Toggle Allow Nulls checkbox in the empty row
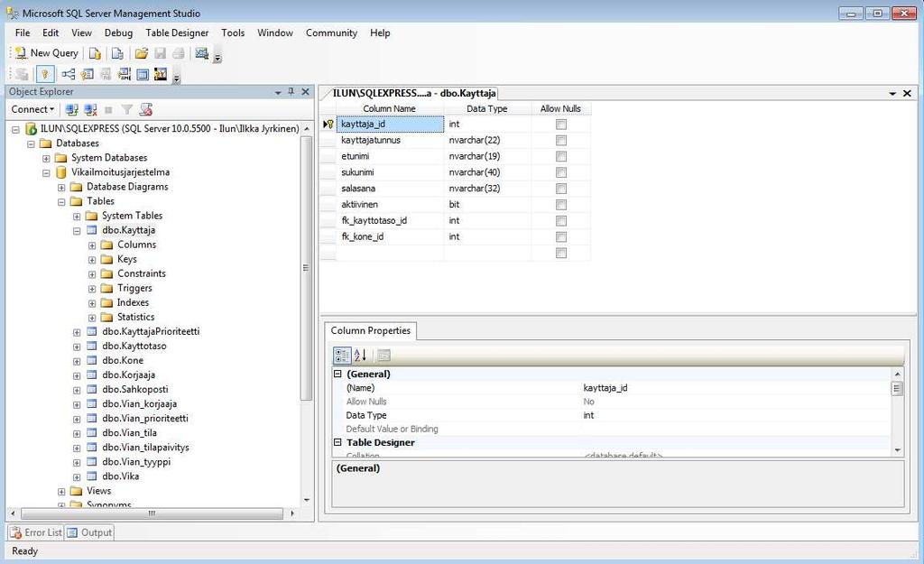This screenshot has height=564, width=924. click(x=561, y=253)
